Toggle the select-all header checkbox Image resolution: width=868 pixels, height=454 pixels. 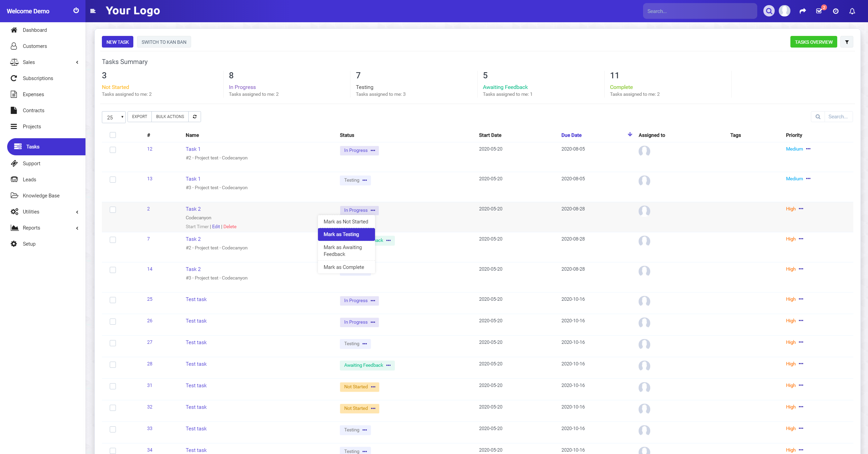(113, 135)
